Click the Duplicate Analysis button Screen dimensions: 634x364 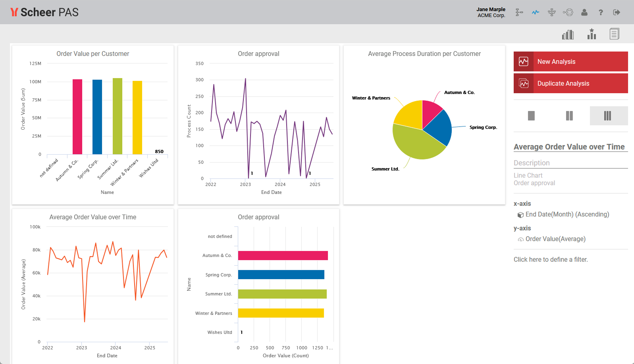[x=570, y=83]
